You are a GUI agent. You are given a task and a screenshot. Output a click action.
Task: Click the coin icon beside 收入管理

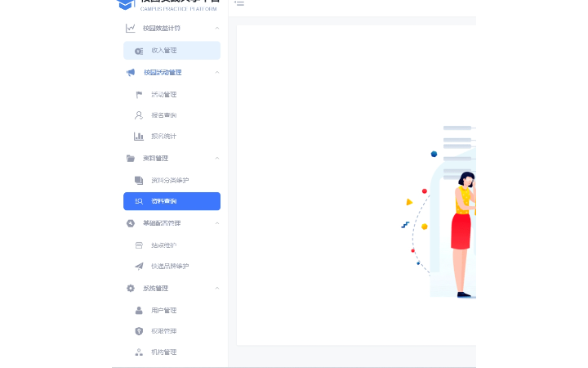(x=139, y=51)
